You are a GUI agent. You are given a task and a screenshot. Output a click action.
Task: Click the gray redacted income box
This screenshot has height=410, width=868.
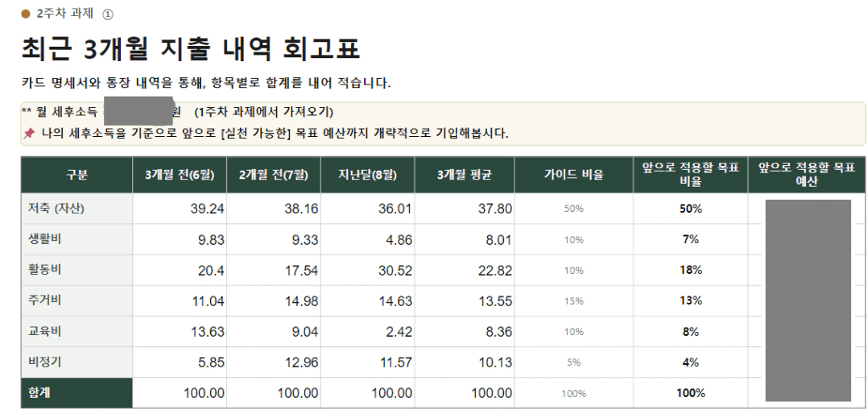pos(138,110)
